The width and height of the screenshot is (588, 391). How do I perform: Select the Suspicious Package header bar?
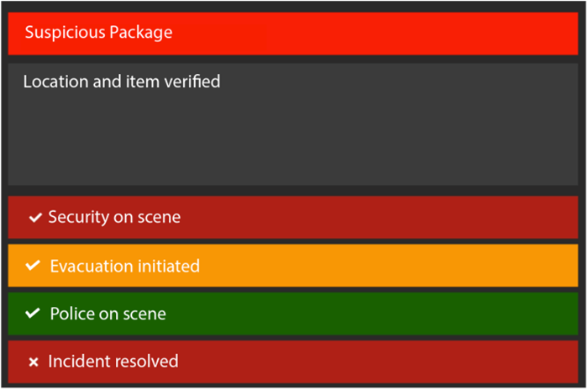pos(293,34)
